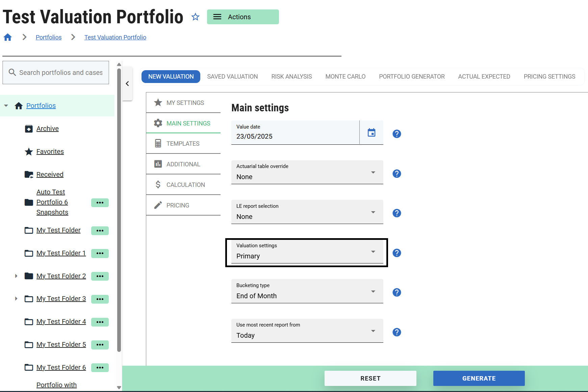The width and height of the screenshot is (588, 392).
Task: Open help for Valuation settings
Action: click(397, 253)
